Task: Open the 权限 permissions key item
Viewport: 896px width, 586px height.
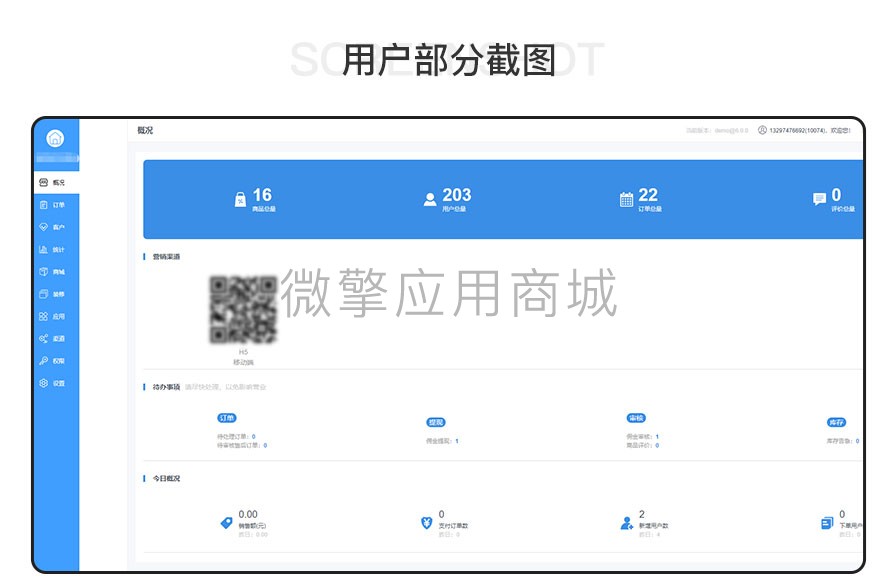Action: [56, 361]
